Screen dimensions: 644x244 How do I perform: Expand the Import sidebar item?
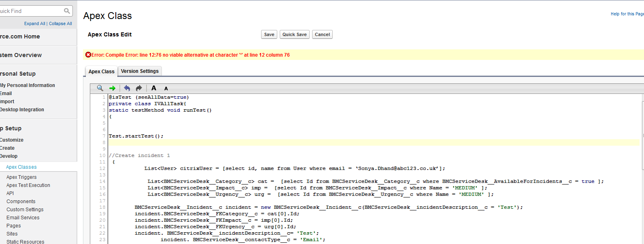7,102
